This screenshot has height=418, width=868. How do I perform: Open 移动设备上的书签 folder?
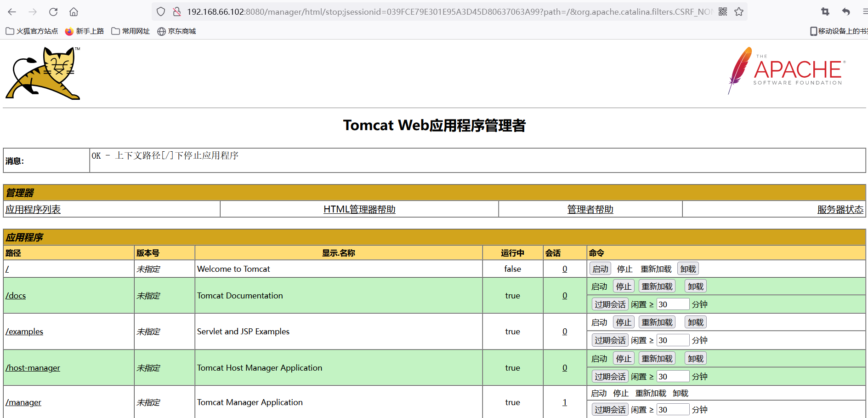pyautogui.click(x=839, y=31)
